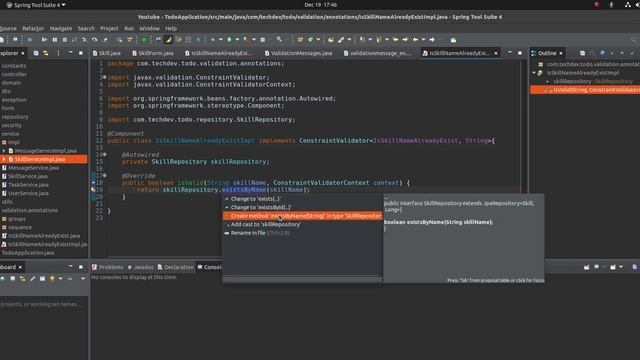Toggle Link with Editor in Explorer
Viewport: 640px width, 360px height.
[45, 53]
